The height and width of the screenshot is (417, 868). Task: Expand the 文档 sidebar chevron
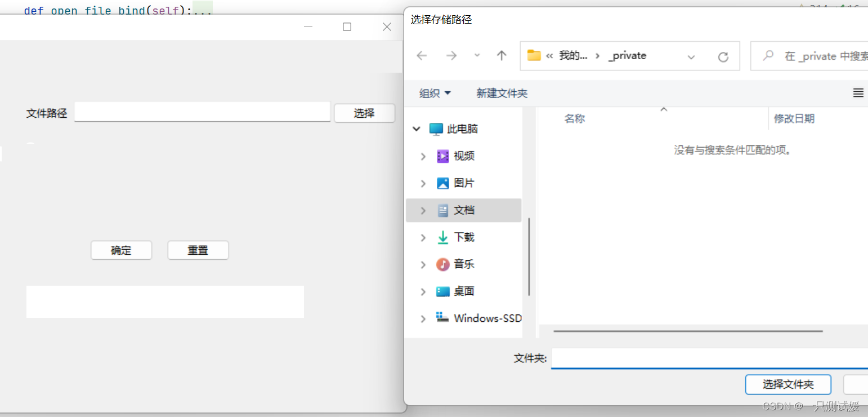[x=423, y=210]
